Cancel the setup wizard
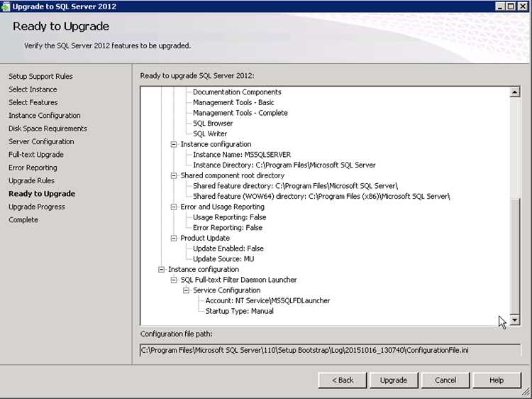This screenshot has width=532, height=399. click(445, 380)
